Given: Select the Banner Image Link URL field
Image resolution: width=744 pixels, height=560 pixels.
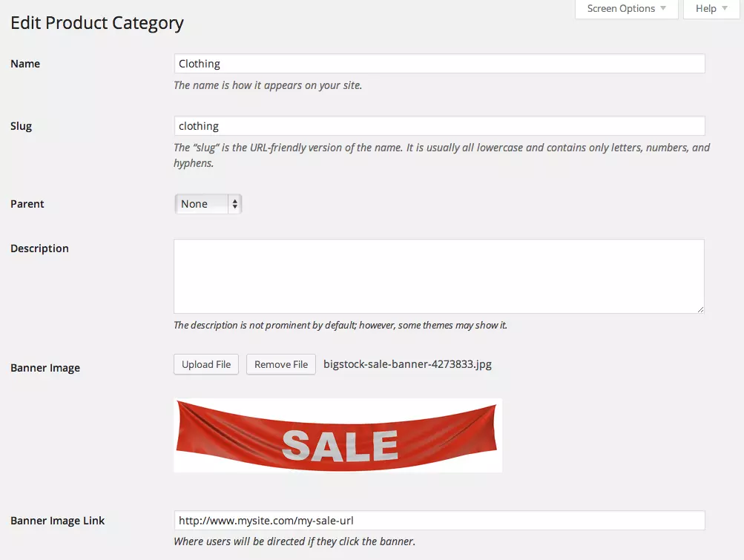Looking at the screenshot, I should [438, 521].
